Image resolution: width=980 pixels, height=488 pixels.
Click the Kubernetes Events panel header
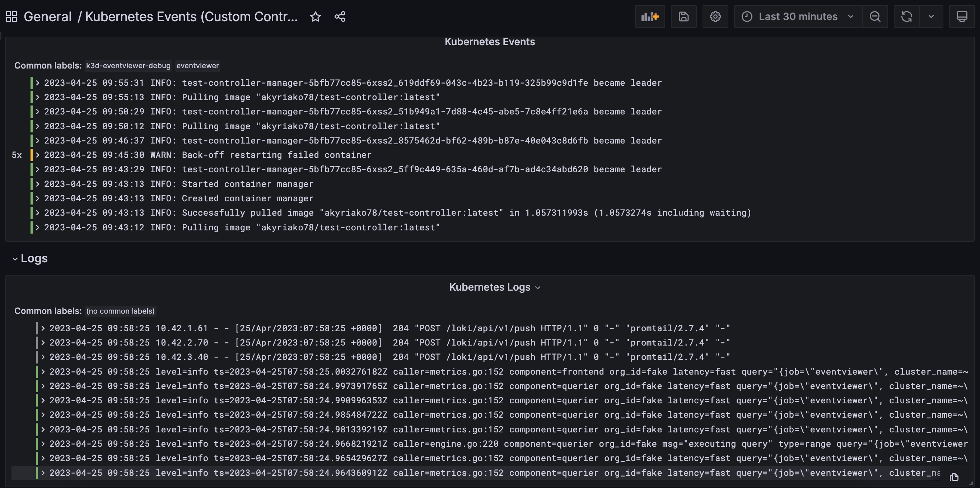tap(490, 42)
